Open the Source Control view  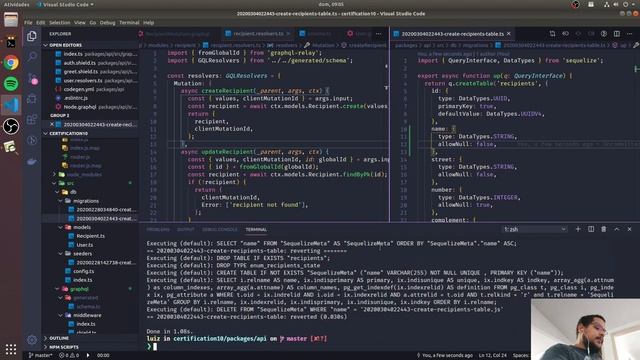[x=32, y=78]
